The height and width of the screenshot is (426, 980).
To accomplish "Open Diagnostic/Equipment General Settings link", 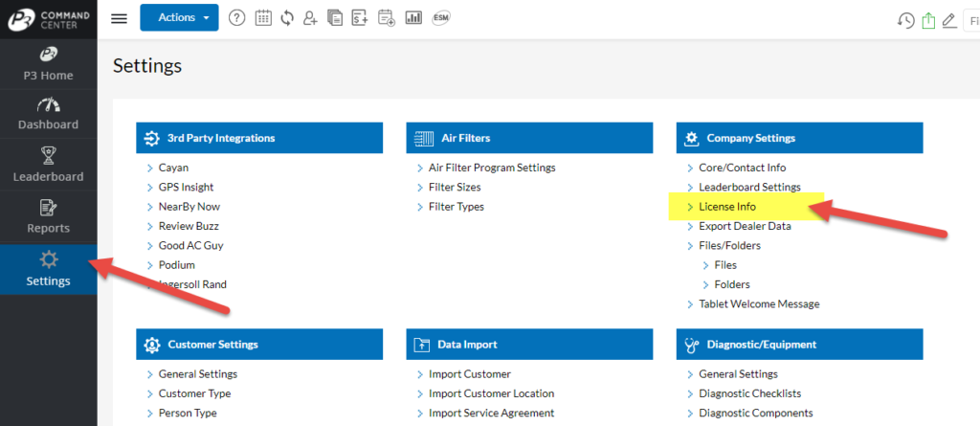I will coord(738,374).
